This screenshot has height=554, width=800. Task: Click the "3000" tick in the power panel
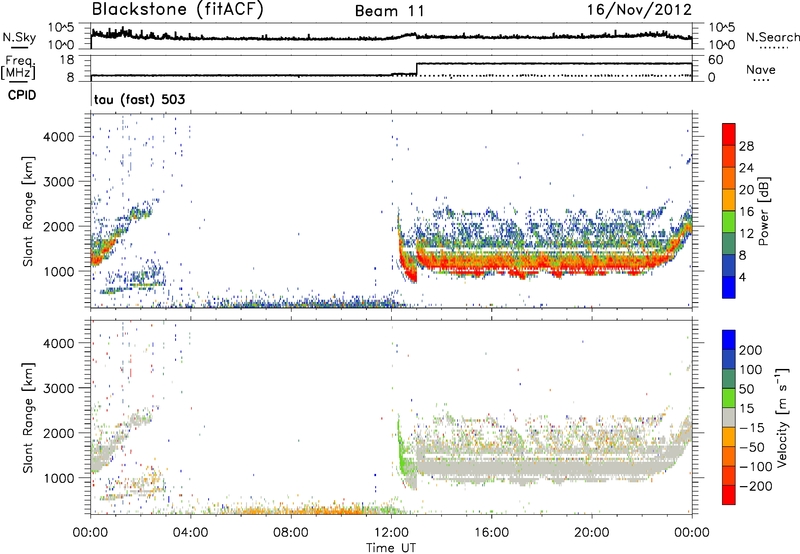59,182
